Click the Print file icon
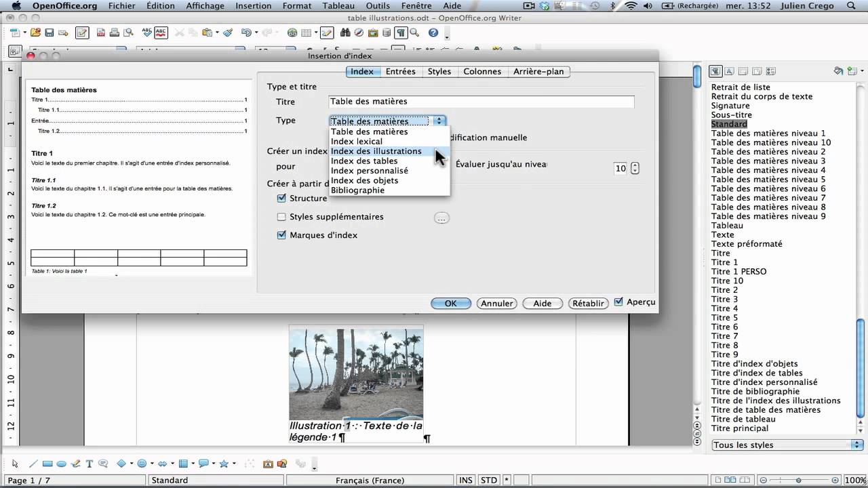This screenshot has height=488, width=868. [115, 32]
